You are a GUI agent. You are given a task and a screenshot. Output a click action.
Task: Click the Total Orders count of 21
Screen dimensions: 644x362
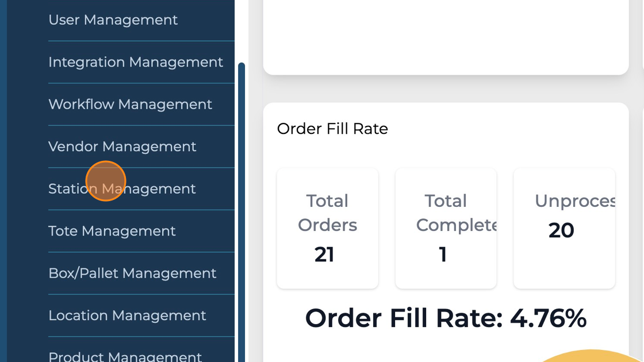[324, 254]
